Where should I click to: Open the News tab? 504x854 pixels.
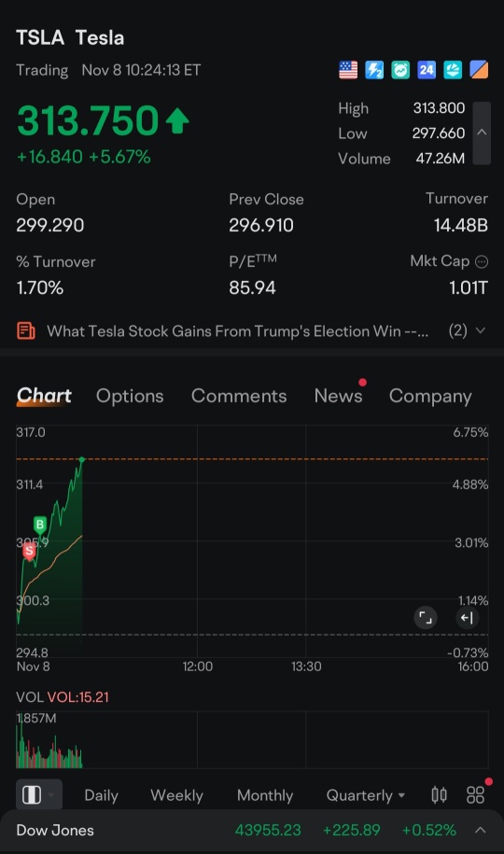(x=339, y=396)
